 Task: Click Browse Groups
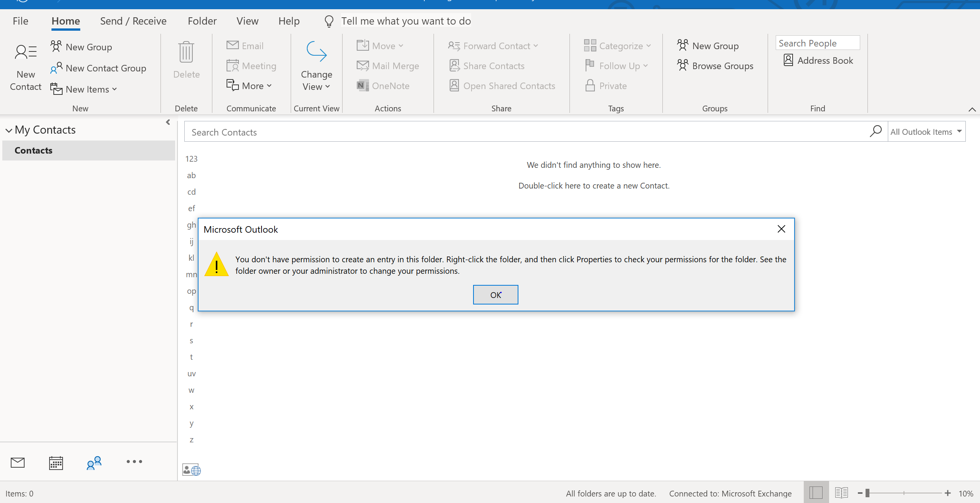click(715, 66)
